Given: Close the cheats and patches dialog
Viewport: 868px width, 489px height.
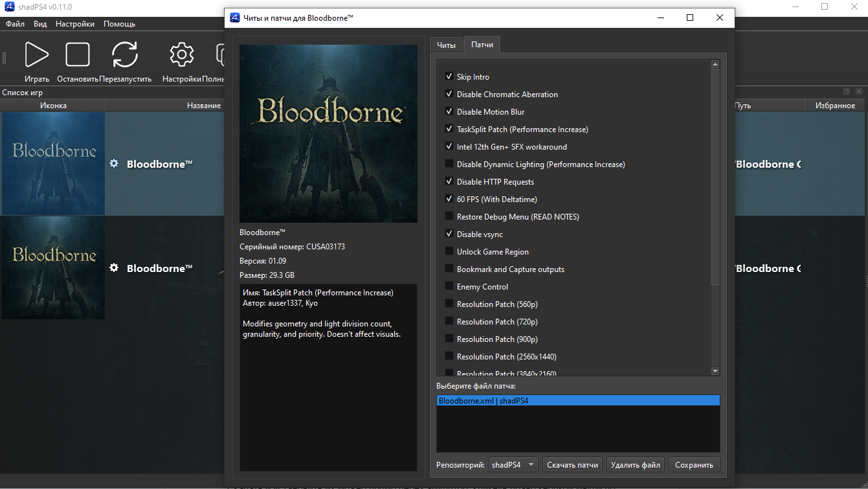Looking at the screenshot, I should click(720, 18).
